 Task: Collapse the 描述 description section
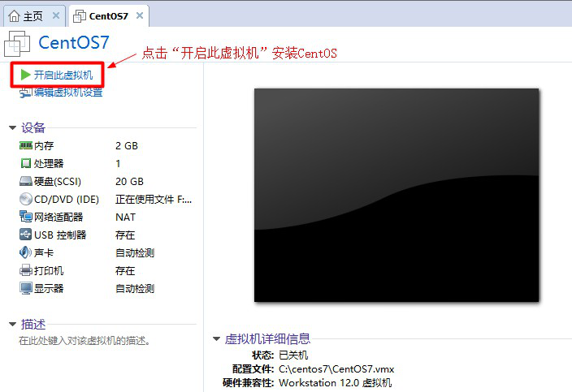[x=13, y=325]
